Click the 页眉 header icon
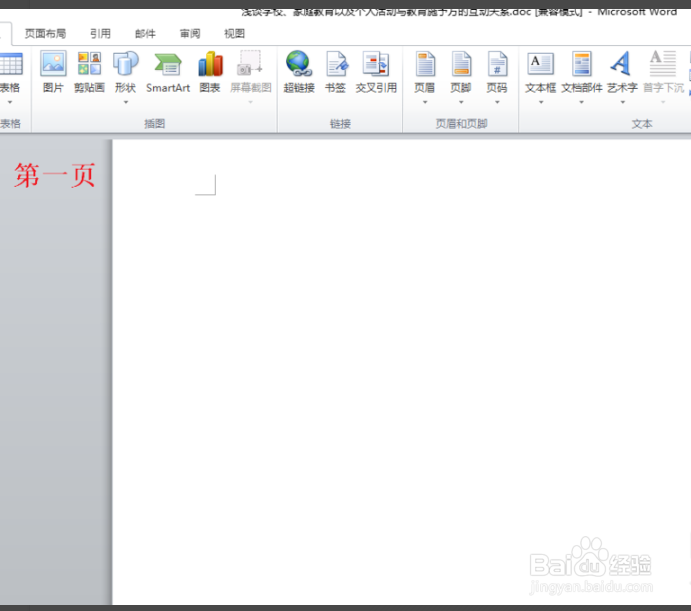The height and width of the screenshot is (611, 691). 425,64
